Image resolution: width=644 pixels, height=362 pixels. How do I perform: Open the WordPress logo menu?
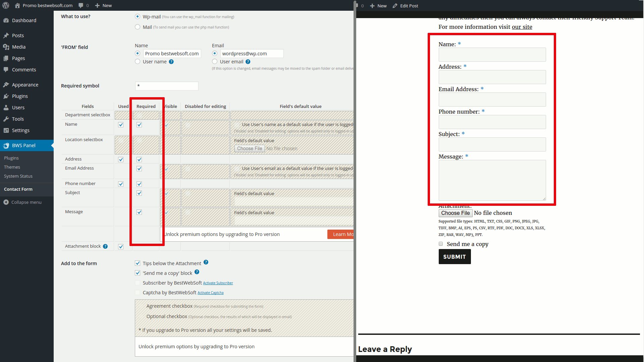click(x=6, y=5)
